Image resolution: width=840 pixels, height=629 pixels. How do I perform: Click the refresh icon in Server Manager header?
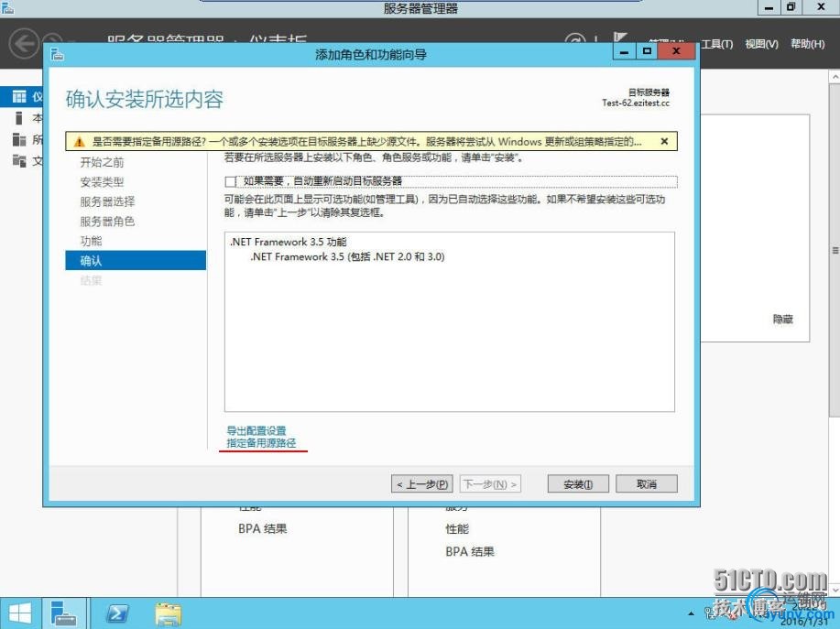[x=576, y=40]
